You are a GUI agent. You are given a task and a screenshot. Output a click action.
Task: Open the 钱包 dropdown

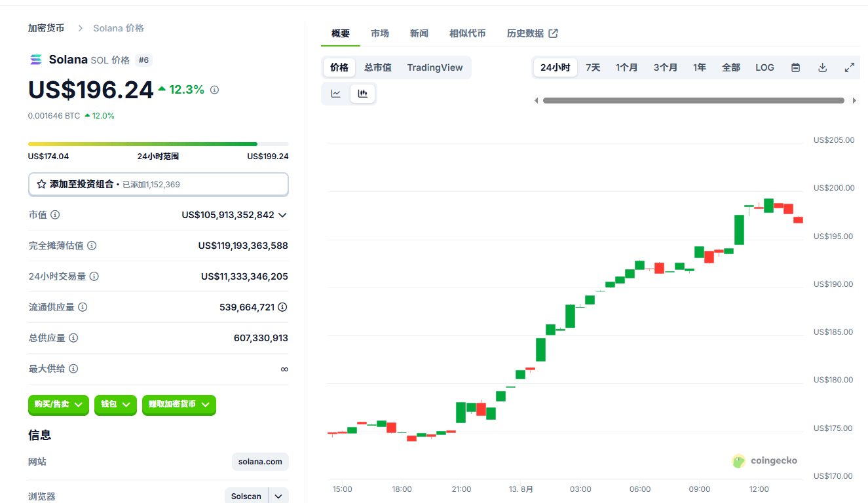coord(115,405)
